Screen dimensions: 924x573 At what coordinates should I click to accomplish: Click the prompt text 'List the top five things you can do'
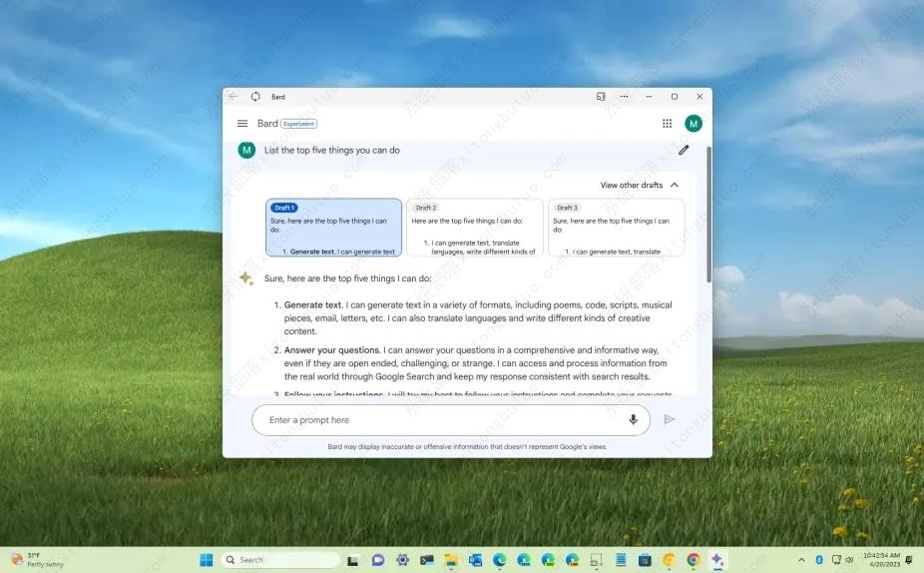click(331, 151)
